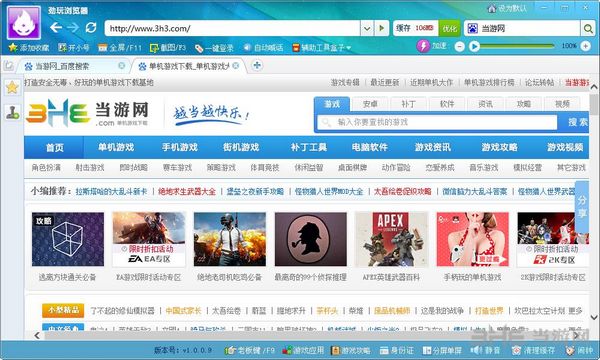Click 设为默认 home icon
The image size is (600, 360).
(x=492, y=8)
